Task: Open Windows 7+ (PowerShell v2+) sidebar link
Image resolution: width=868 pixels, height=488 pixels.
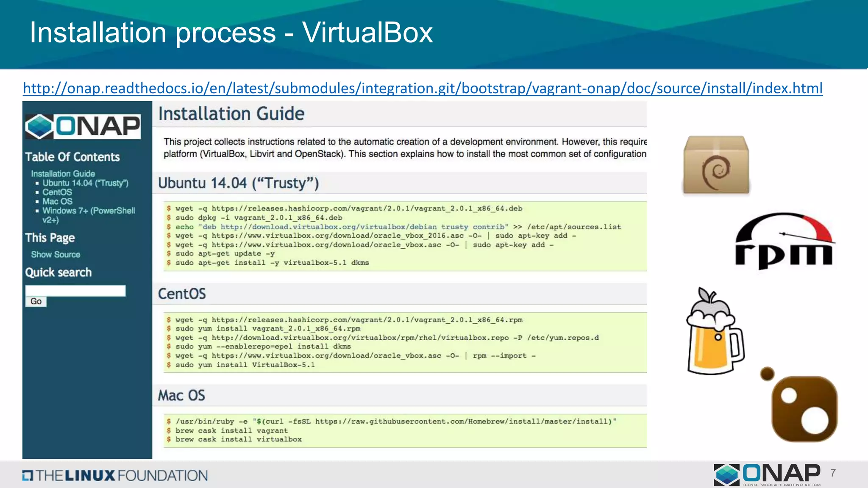Action: (89, 215)
